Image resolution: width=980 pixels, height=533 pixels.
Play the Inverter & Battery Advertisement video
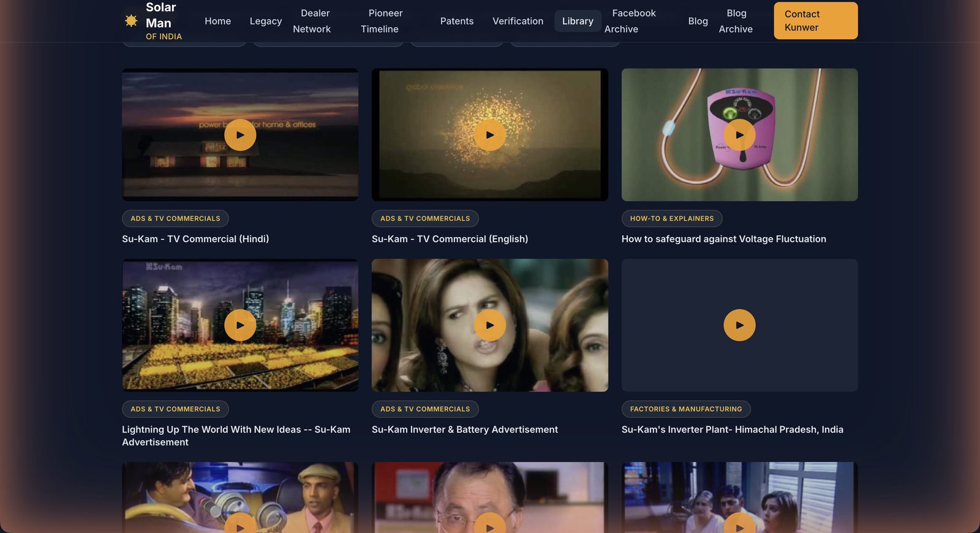click(x=490, y=325)
